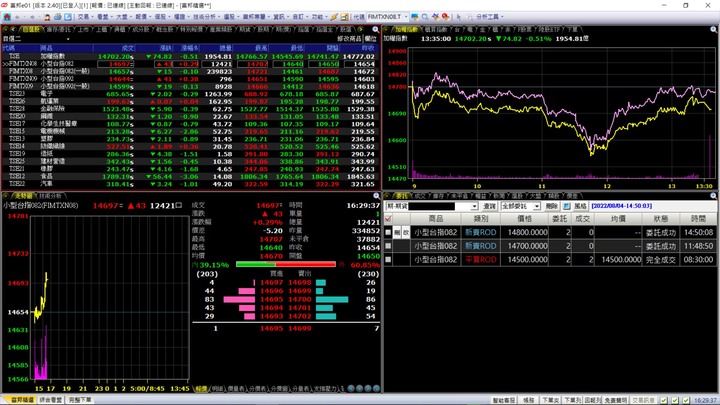Click the lightning bolt icon in the toolbar

tap(334, 17)
